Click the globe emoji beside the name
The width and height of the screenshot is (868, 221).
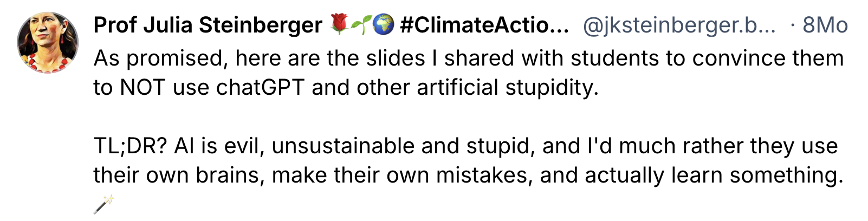tap(384, 25)
